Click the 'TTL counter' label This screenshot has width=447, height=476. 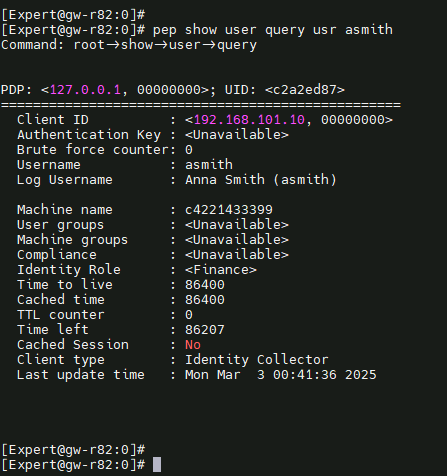pos(61,315)
